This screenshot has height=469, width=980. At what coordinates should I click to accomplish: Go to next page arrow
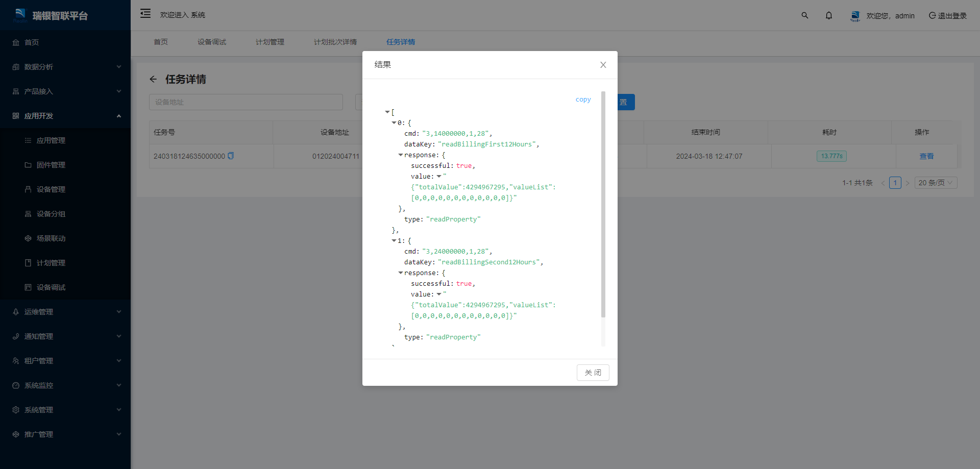(908, 183)
